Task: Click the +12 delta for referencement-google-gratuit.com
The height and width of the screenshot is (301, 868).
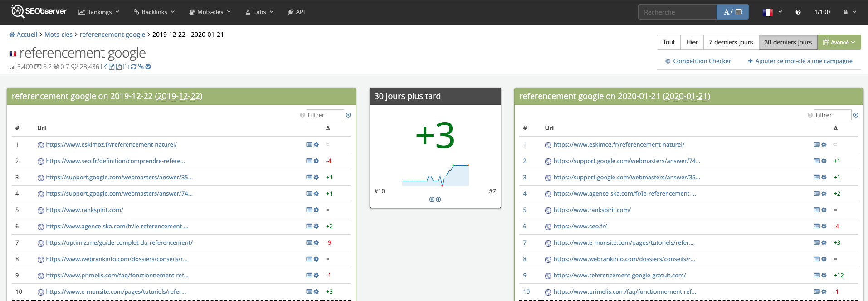Action: click(x=839, y=275)
